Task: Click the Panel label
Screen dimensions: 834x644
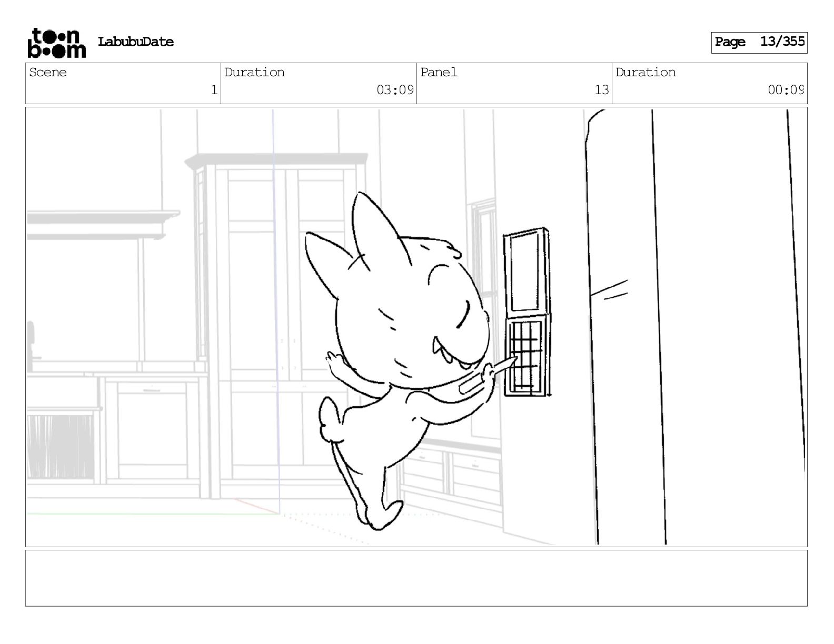Action: pyautogui.click(x=439, y=73)
